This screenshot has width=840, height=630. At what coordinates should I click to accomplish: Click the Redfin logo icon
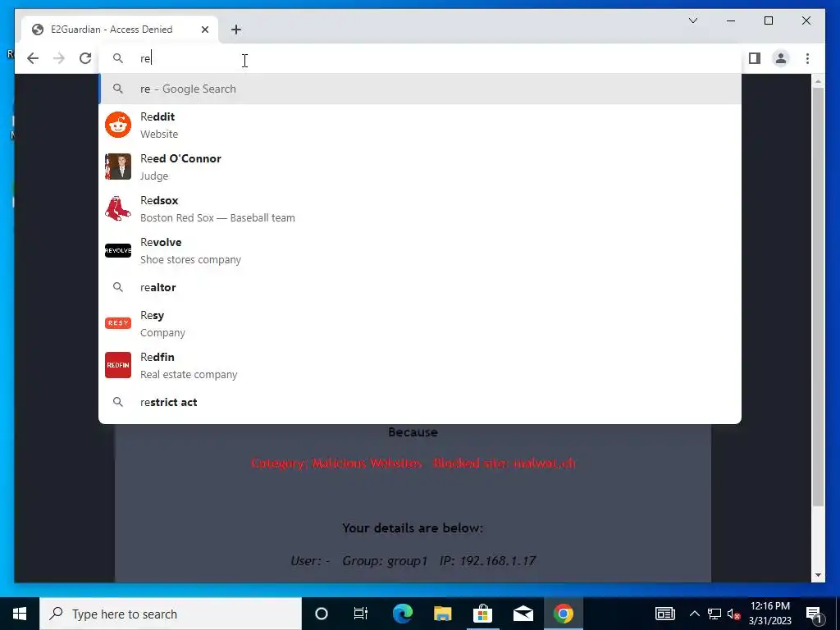click(x=118, y=365)
